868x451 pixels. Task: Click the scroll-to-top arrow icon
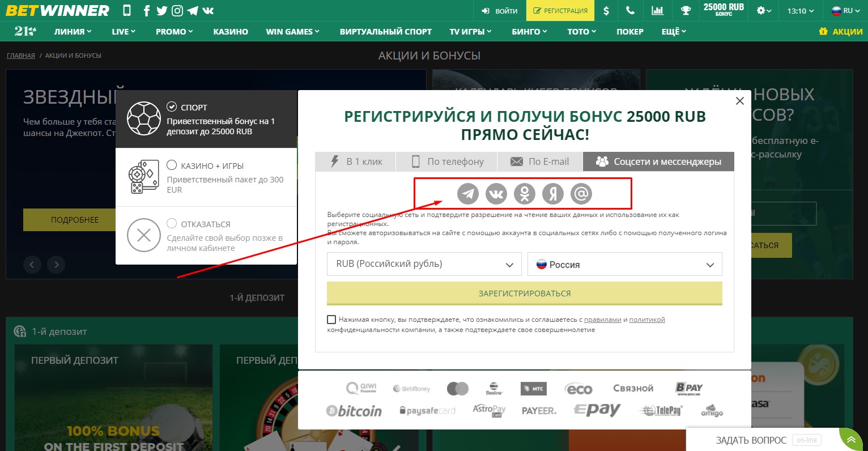[x=851, y=440]
